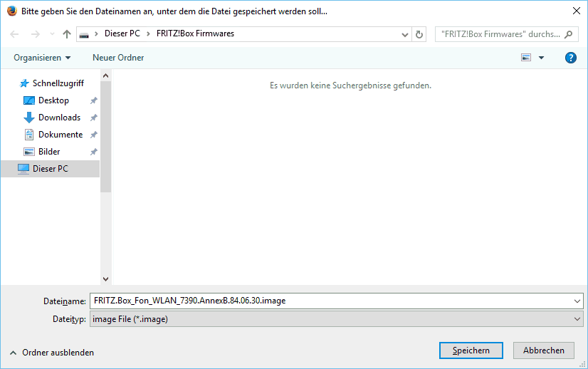This screenshot has height=369, width=588.
Task: Close the save dialog window
Action: pyautogui.click(x=577, y=11)
